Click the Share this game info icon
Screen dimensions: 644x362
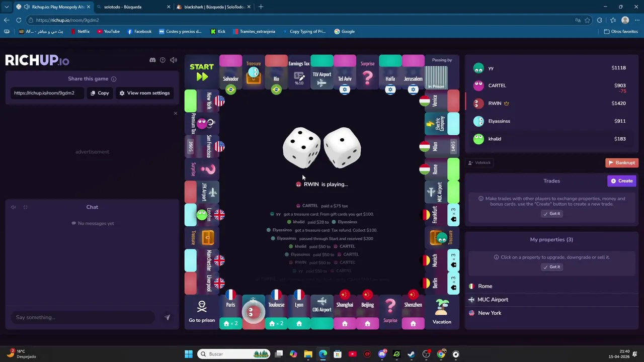(114, 79)
